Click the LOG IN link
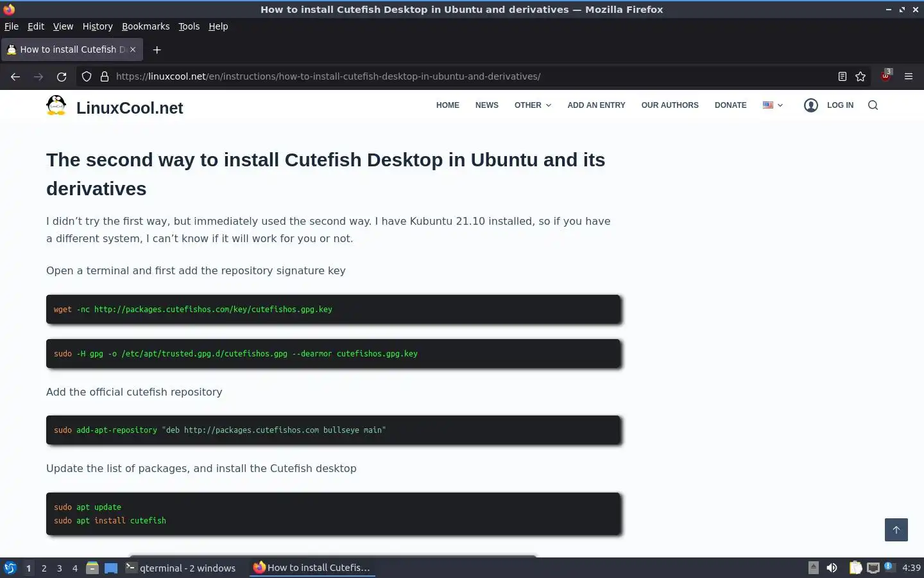Image resolution: width=924 pixels, height=578 pixels. point(840,105)
